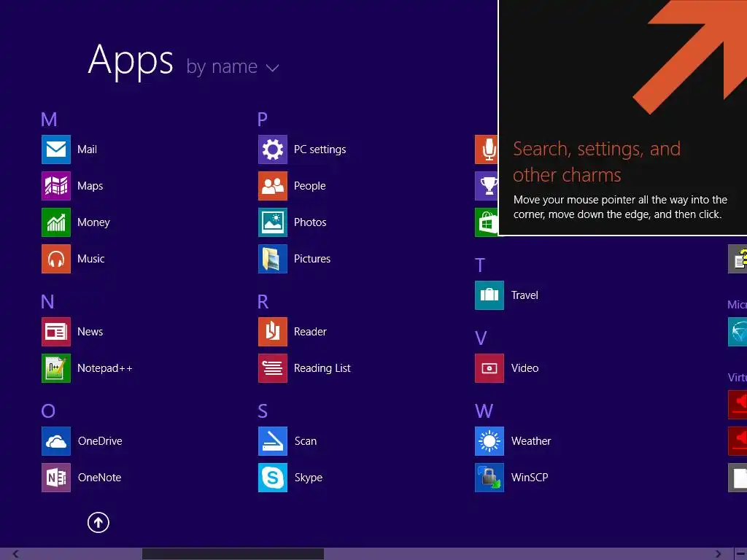Select the W letter group header
The image size is (747, 560).
pos(484,411)
